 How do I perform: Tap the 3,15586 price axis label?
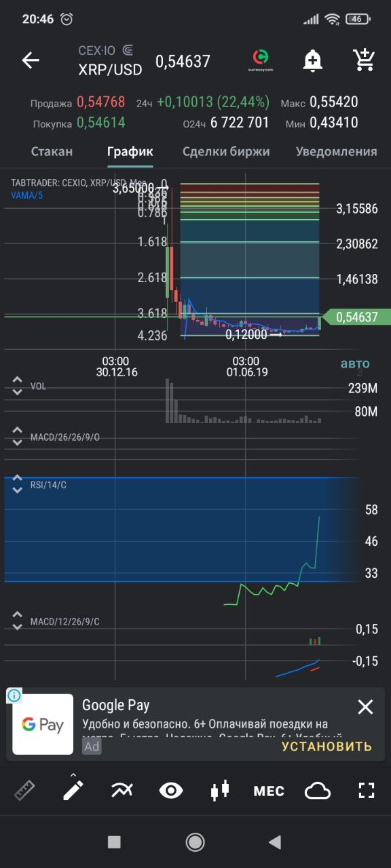(357, 209)
